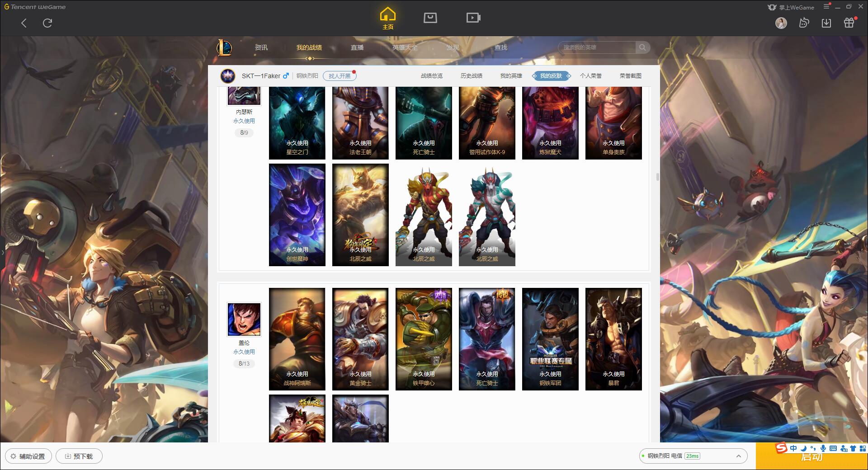Open 辅助设置 settings button

[x=28, y=456]
